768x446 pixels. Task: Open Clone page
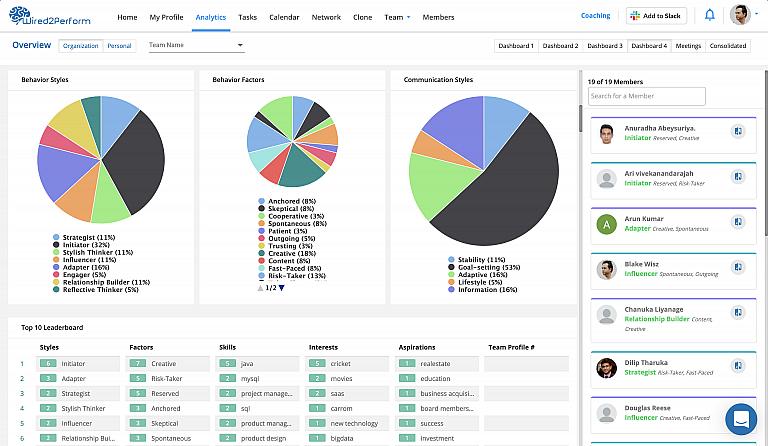[x=362, y=17]
